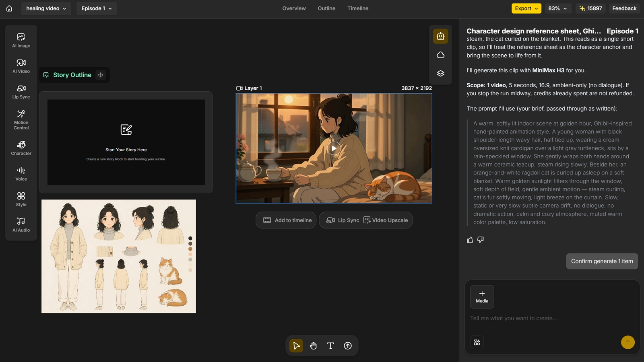The height and width of the screenshot is (362, 644).
Task: Open the Style panel
Action: click(21, 200)
